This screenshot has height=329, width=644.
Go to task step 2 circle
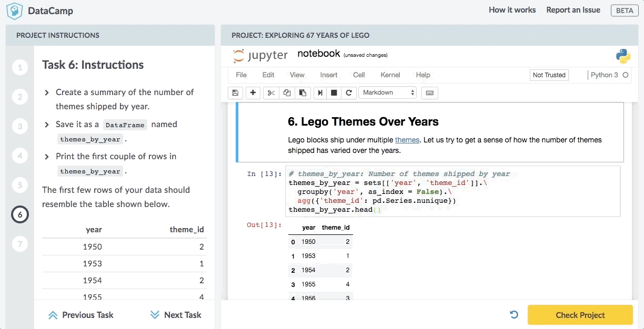[20, 97]
